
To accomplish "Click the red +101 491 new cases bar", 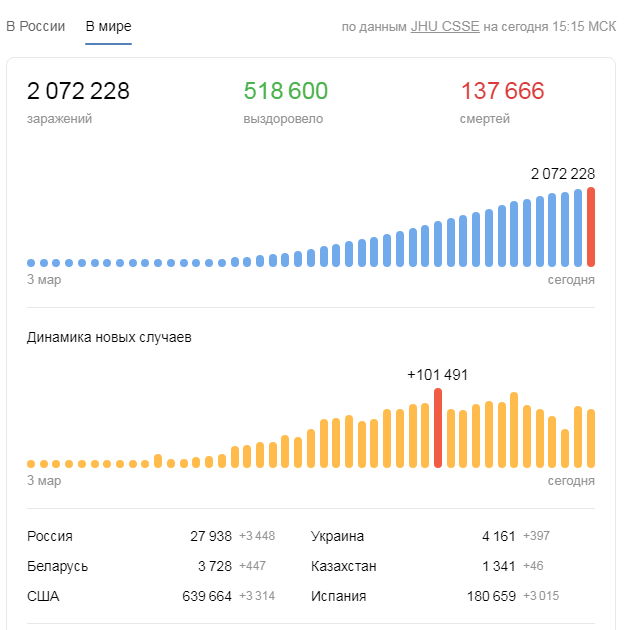I will (x=438, y=428).
